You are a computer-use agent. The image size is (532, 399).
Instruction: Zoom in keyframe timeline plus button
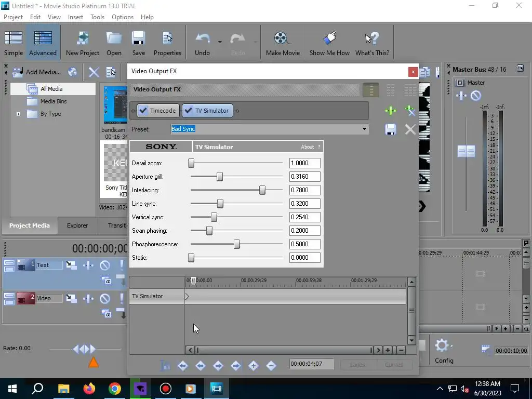click(388, 350)
